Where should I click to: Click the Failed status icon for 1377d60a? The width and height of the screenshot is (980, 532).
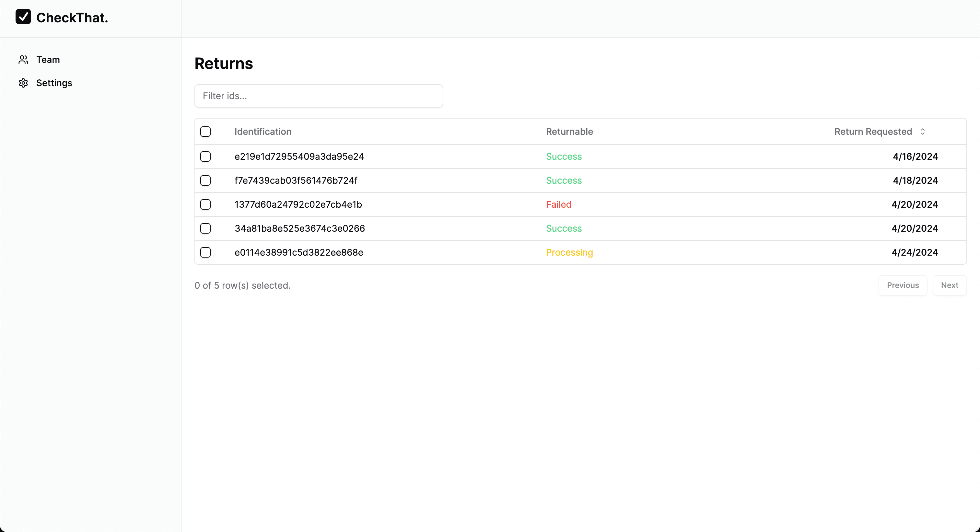558,204
